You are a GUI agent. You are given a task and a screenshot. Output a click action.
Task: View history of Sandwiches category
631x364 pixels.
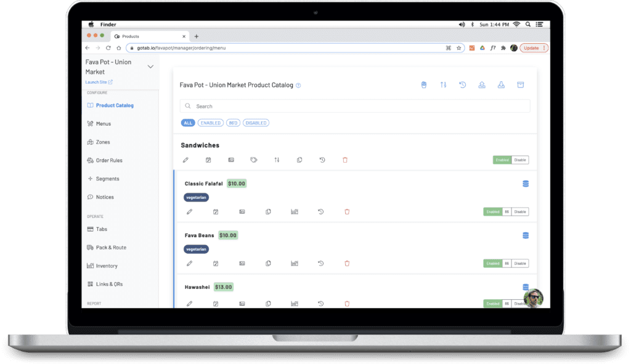coord(322,160)
